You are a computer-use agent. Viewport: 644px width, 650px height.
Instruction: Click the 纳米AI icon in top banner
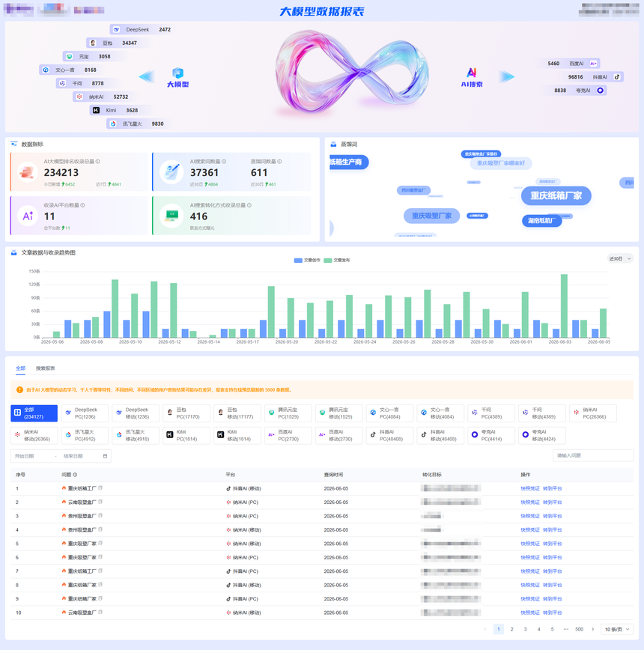(79, 97)
